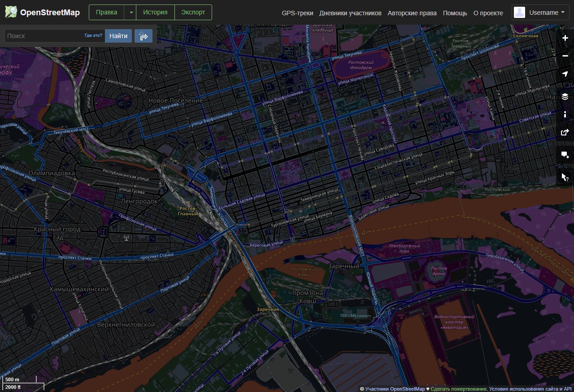Image resolution: width=574 pixels, height=392 pixels.
Task: Open Условия использования сайта и API
Action: (531, 389)
